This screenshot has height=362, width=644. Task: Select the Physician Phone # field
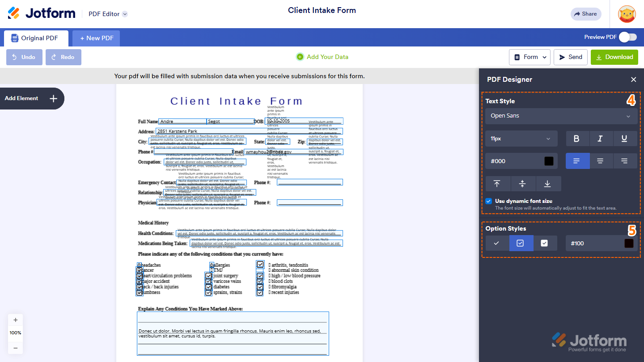coord(309,202)
